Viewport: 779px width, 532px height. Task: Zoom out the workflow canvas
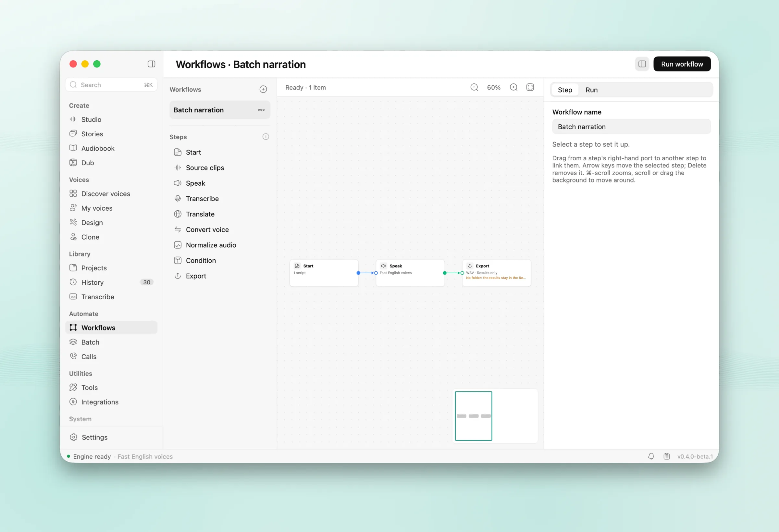pos(474,88)
